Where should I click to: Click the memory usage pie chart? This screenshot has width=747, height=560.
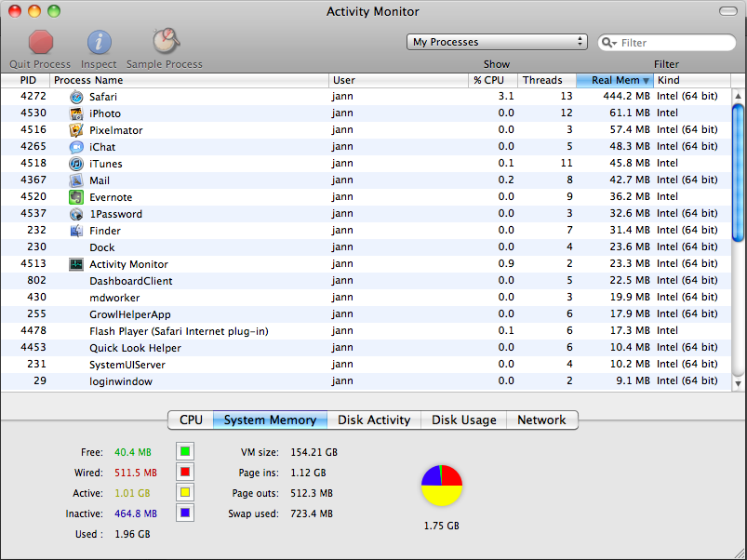coord(442,486)
